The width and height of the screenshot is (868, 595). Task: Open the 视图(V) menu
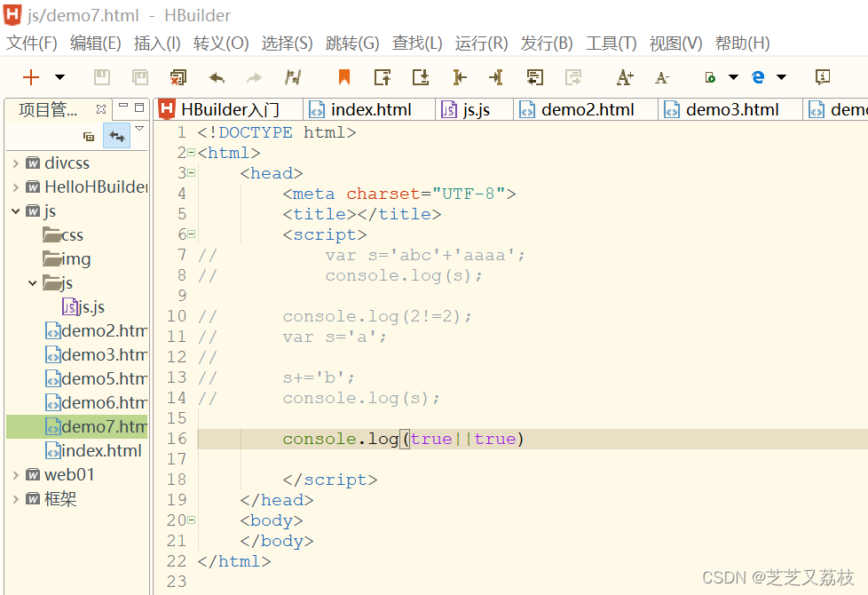[676, 44]
